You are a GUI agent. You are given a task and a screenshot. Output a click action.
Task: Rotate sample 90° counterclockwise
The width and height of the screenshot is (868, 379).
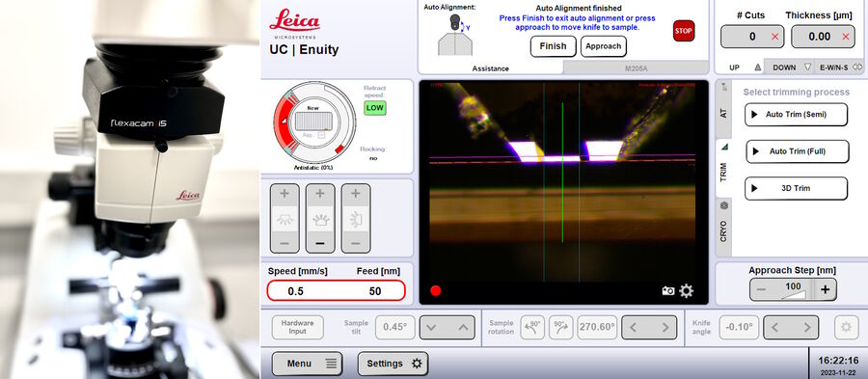532,327
